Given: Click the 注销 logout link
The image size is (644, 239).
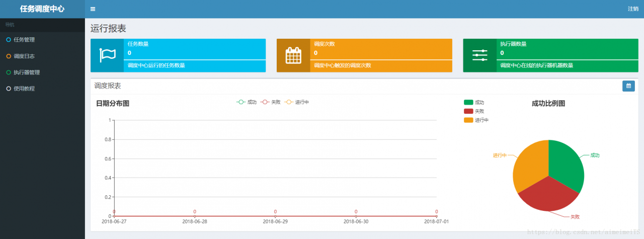Looking at the screenshot, I should click(x=633, y=9).
